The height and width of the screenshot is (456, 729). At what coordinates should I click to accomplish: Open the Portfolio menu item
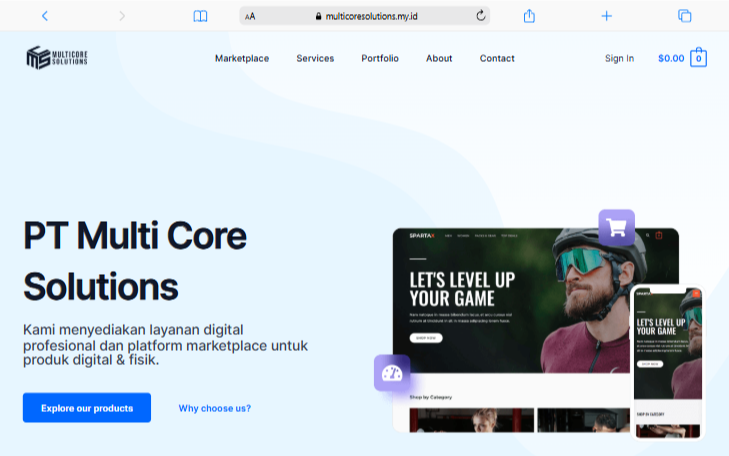380,58
